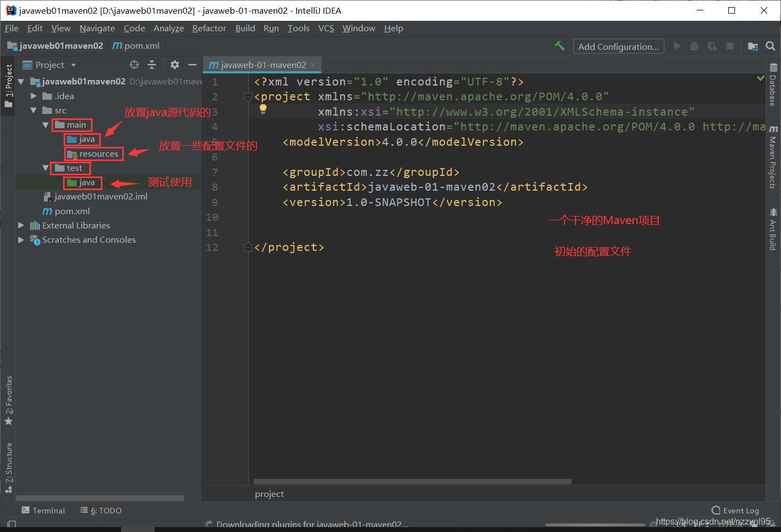Collapse the javaweb01maven02 root node
Screen dimensions: 781x532
pos(21,82)
